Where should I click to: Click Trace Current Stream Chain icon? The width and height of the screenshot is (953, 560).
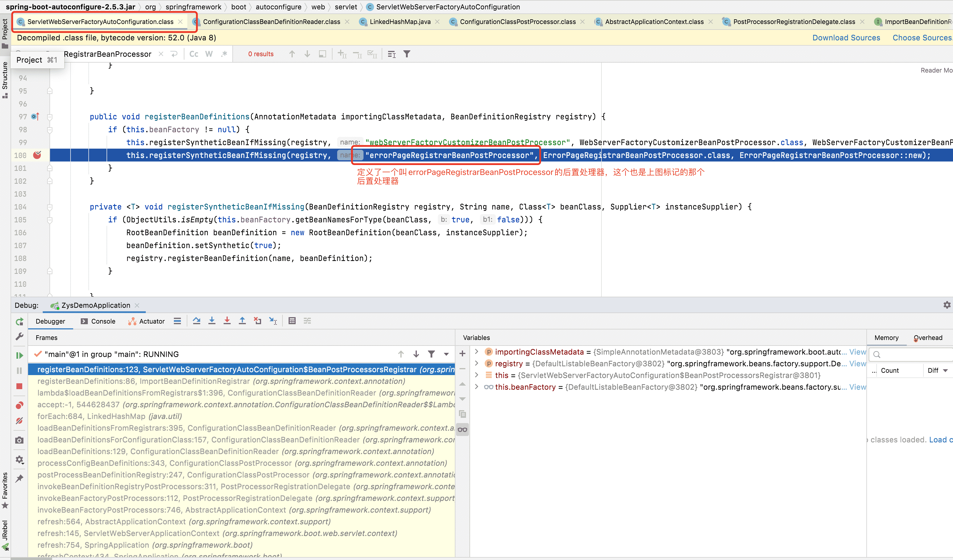pyautogui.click(x=307, y=321)
